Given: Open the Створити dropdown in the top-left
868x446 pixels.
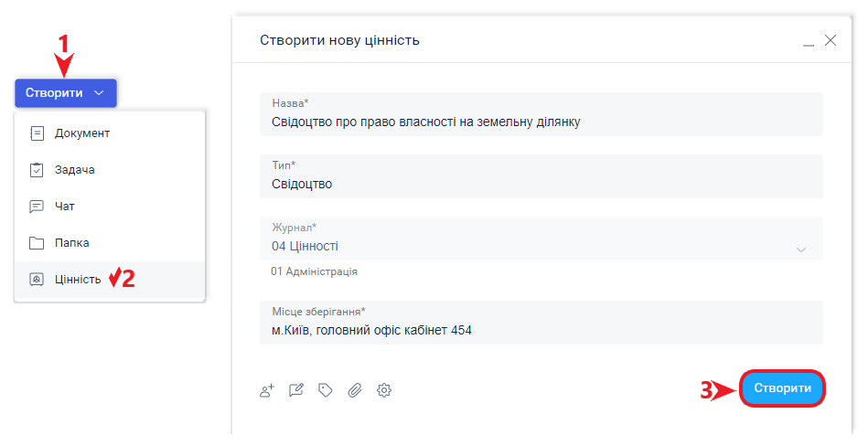Looking at the screenshot, I should tap(65, 92).
